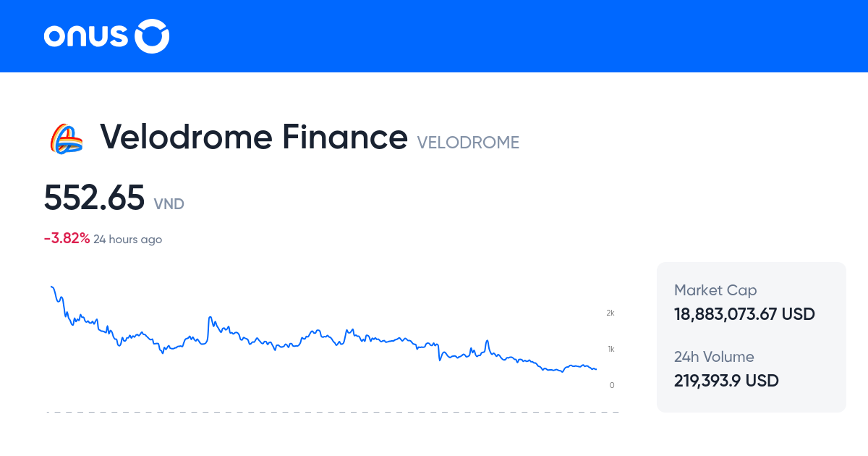Toggle the 24 hours ago time period
868x456 pixels.
pyautogui.click(x=128, y=239)
